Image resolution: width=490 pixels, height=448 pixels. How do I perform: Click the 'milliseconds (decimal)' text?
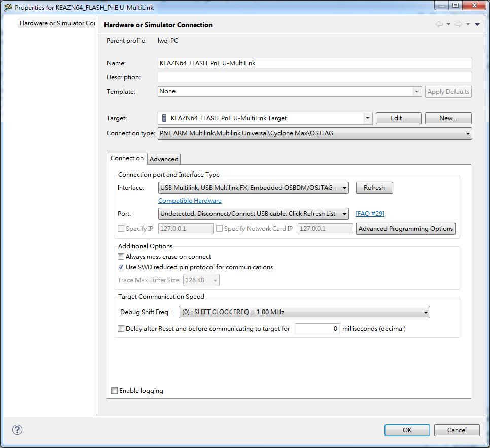pyautogui.click(x=374, y=329)
